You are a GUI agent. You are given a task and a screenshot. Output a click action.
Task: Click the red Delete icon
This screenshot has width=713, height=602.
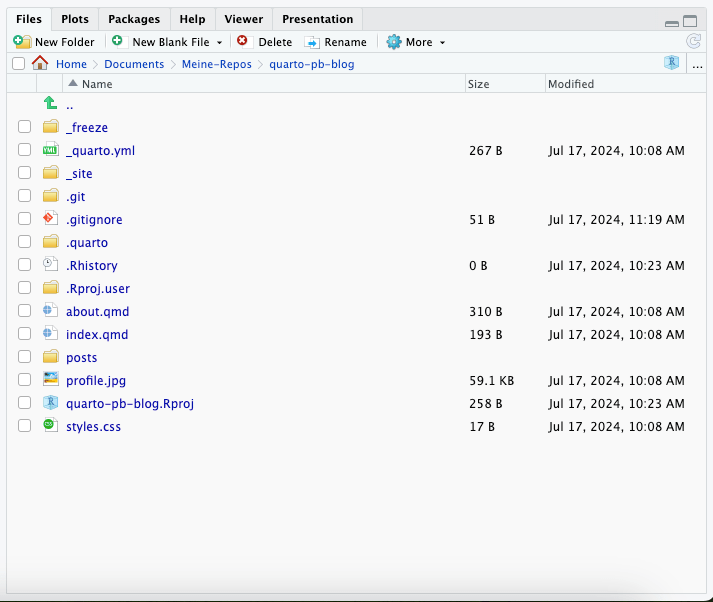point(242,41)
